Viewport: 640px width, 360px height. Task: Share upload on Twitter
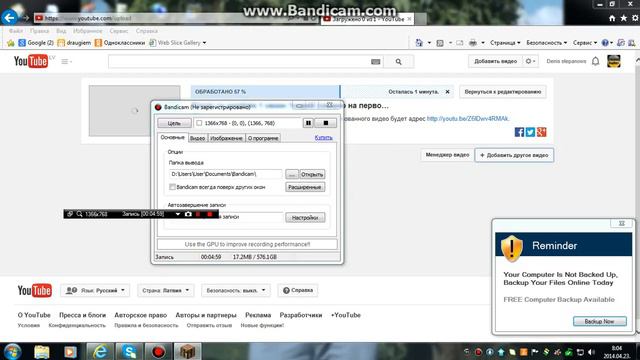coord(530,132)
